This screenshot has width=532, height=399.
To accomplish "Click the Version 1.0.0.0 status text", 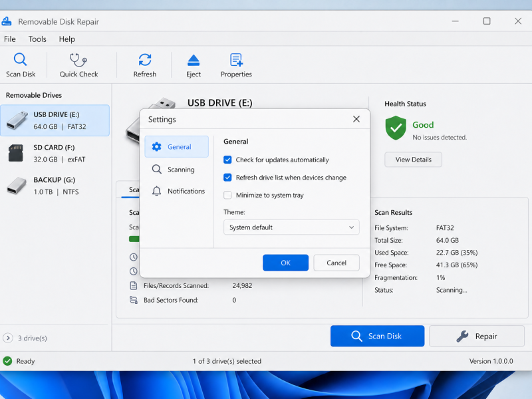I will pyautogui.click(x=491, y=361).
